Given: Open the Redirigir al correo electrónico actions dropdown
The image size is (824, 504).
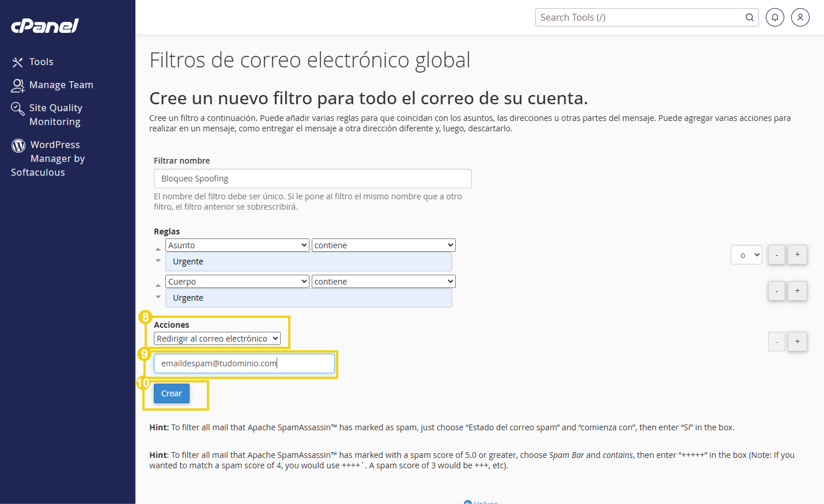Looking at the screenshot, I should point(218,338).
